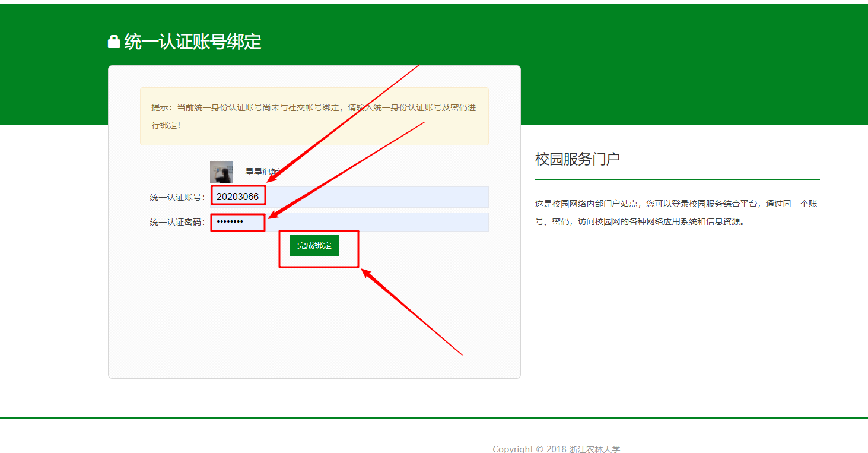Click the 统一认证密码: label

point(177,223)
